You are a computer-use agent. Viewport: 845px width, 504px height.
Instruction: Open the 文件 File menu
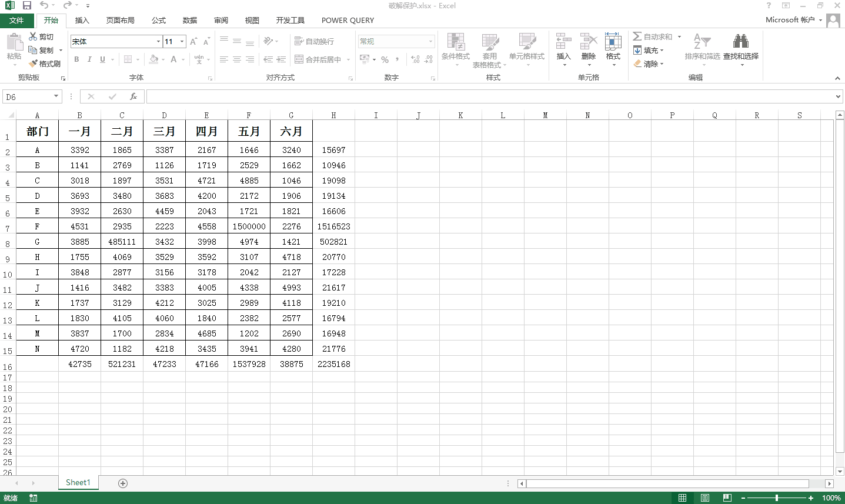click(x=16, y=20)
